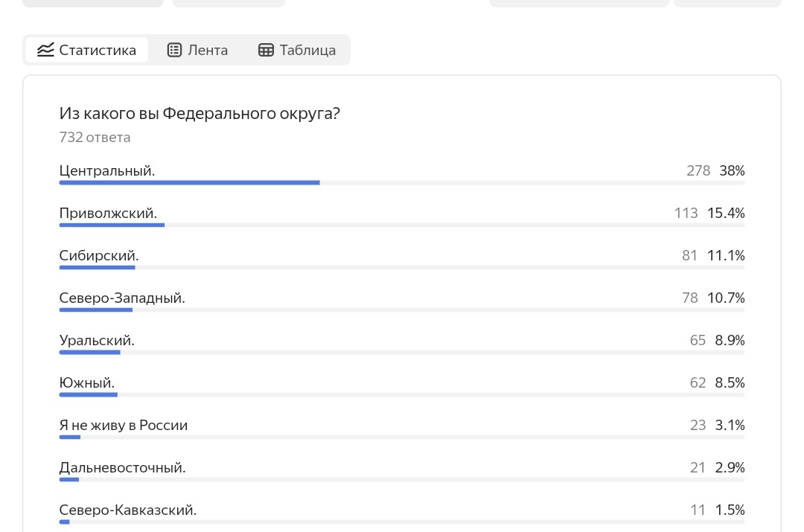The width and height of the screenshot is (804, 532).
Task: Click the 732 ответа count text
Action: (95, 138)
